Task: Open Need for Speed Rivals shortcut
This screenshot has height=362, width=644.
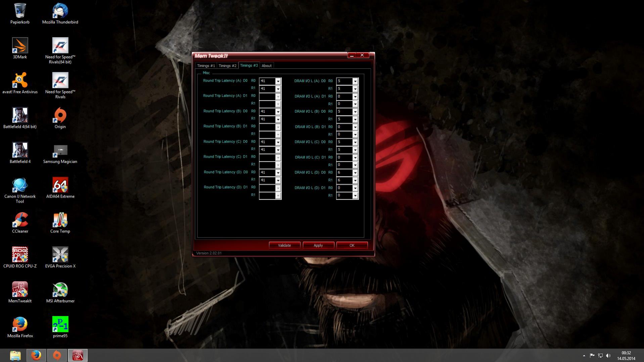Action: pyautogui.click(x=60, y=86)
